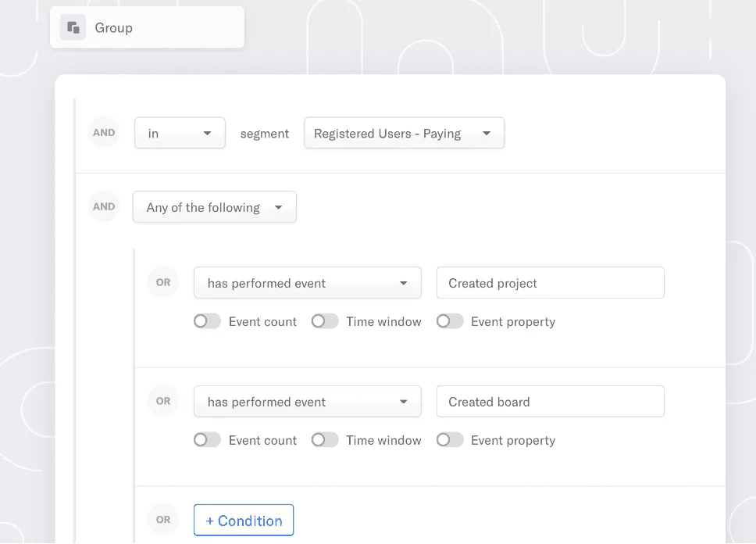Toggle Event property for Created board
The image size is (756, 544).
[x=450, y=440]
